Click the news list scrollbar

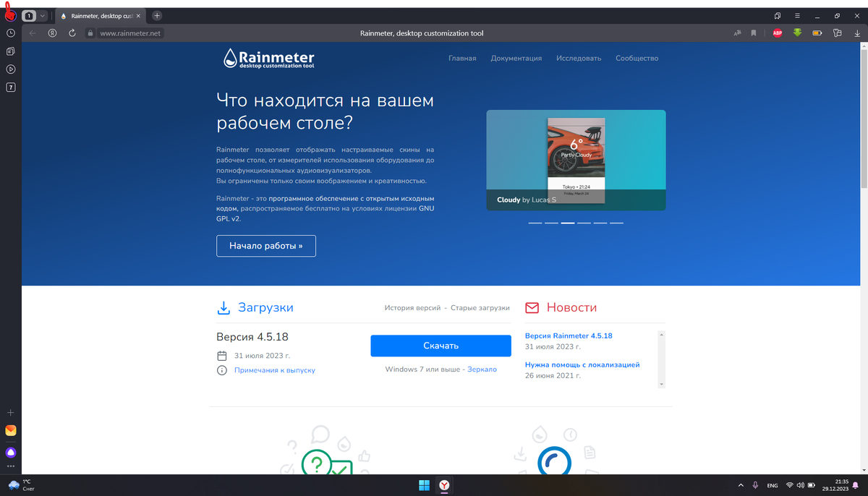click(x=662, y=359)
